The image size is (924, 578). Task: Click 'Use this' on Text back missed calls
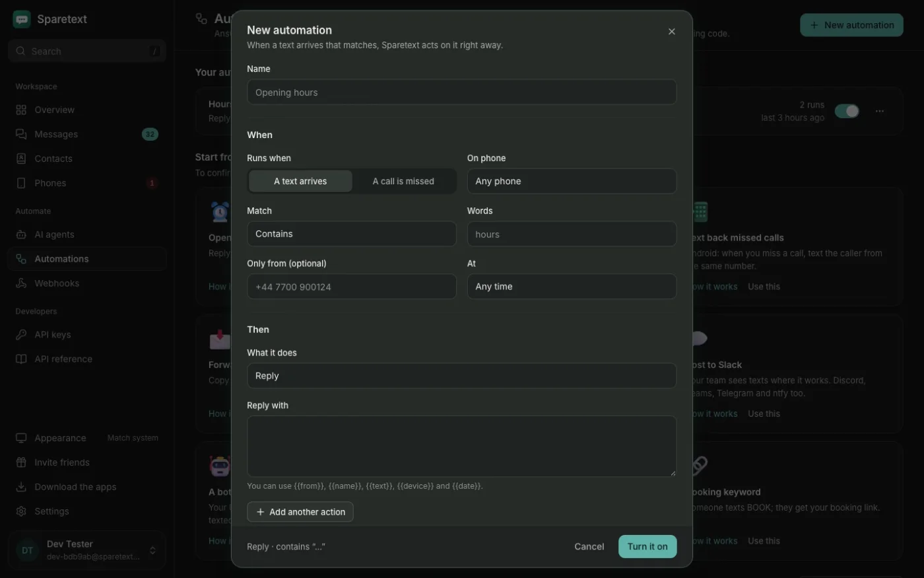point(764,287)
